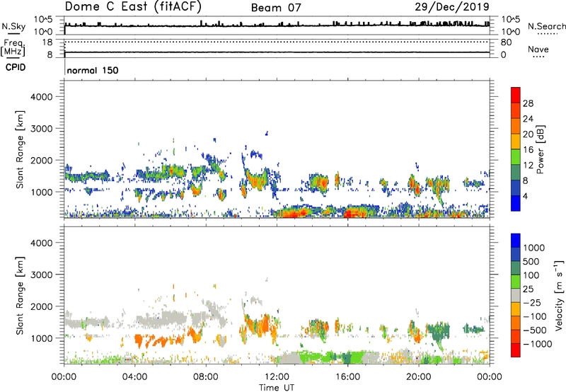Screen dimensions: 566x392
Task: Click the "12" label on Power color bar
Action: 528,166
